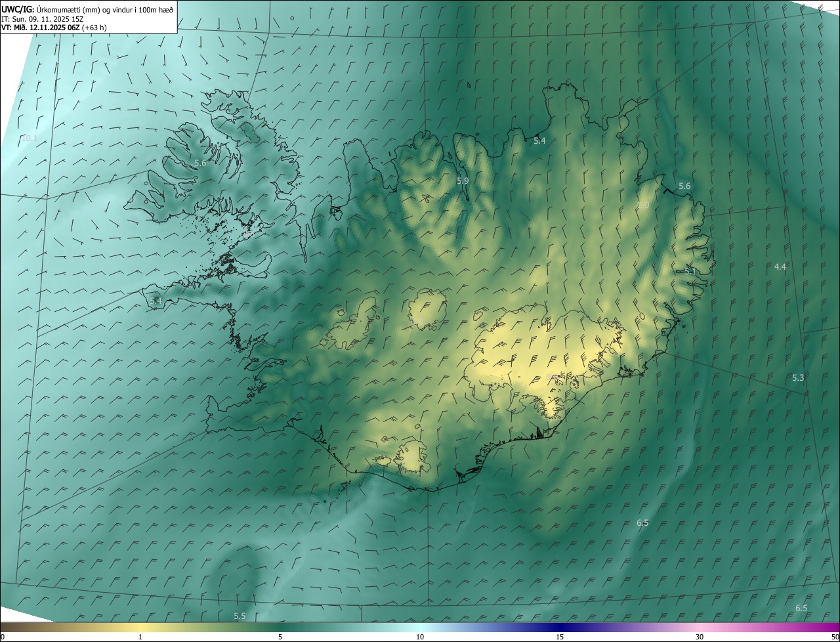Pick the pale pink colorbar segment at 30
Viewport: 840px width, 642px height.
[700, 627]
